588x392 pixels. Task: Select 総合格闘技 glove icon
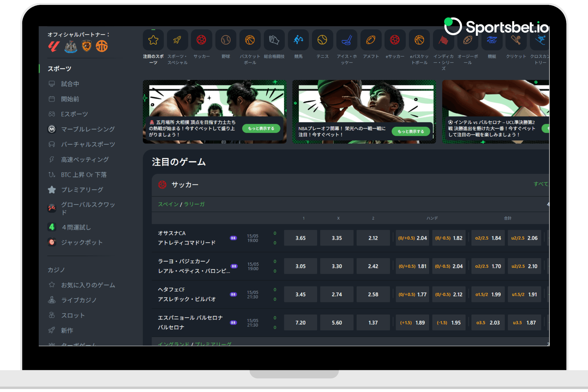(274, 40)
